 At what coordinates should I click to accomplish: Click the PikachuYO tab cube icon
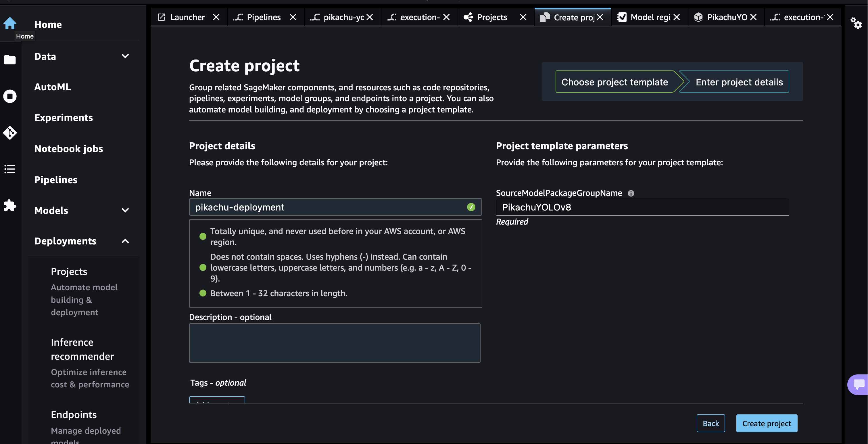[x=698, y=17]
